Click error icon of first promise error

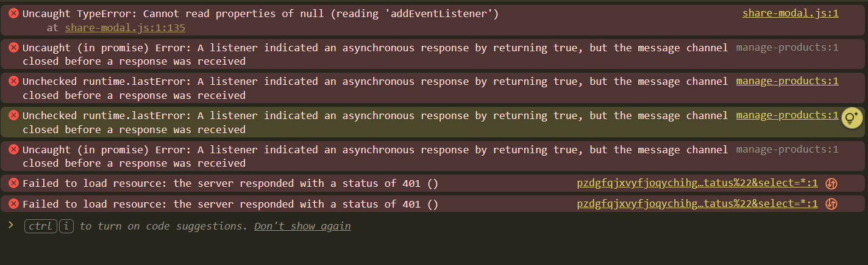14,48
